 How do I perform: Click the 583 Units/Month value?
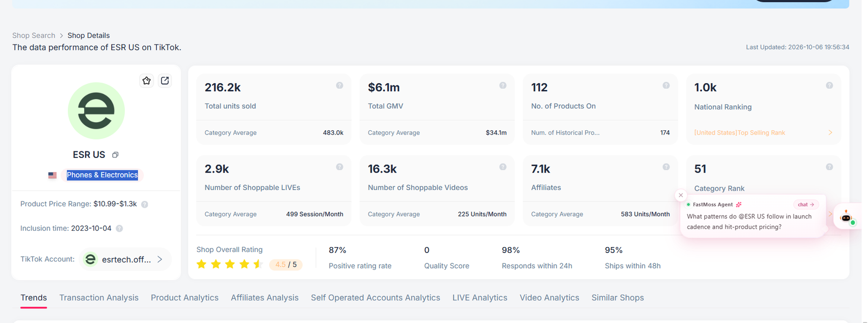646,214
